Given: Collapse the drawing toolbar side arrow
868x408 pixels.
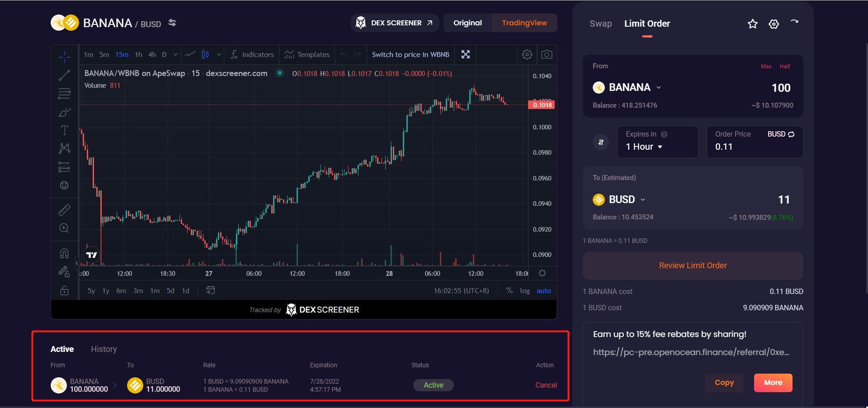Looking at the screenshot, I should point(77,263).
